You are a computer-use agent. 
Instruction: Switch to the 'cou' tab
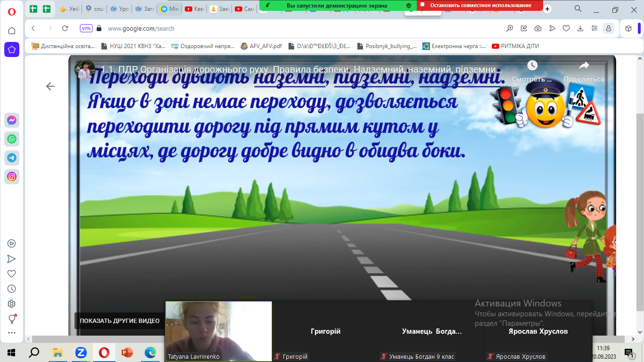pyautogui.click(x=94, y=9)
